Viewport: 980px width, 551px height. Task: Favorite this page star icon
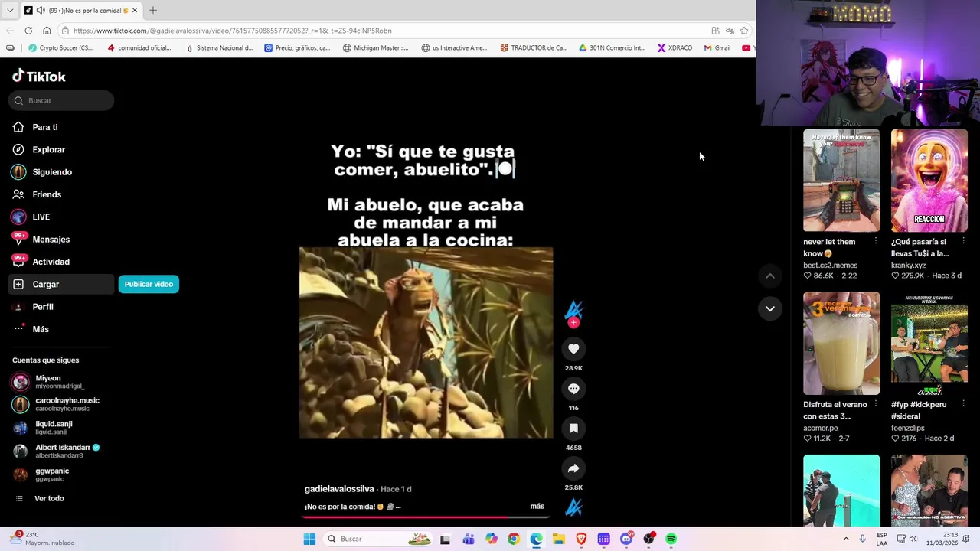pos(744,31)
